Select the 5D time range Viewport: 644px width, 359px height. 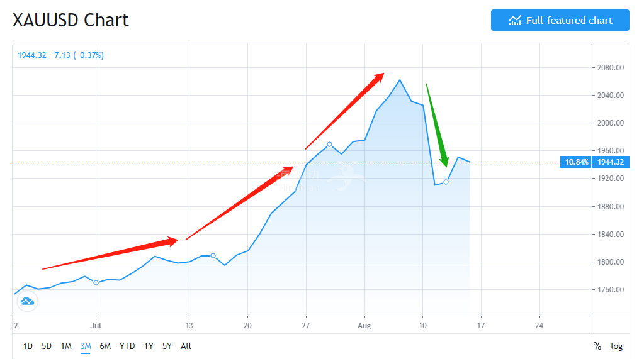tap(47, 346)
